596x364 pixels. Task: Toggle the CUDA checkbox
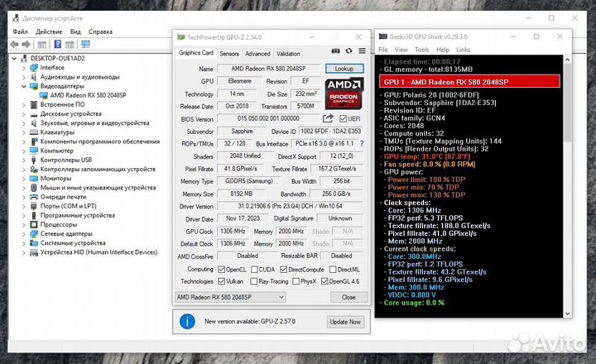(254, 270)
